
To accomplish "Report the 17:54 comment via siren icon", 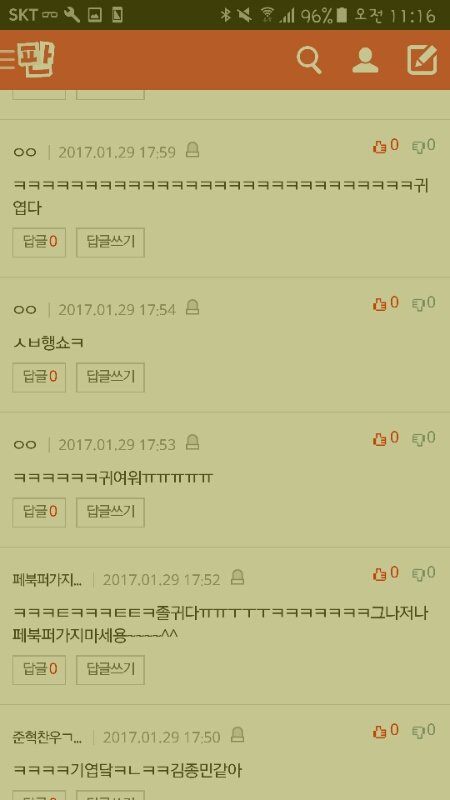I will click(x=192, y=308).
